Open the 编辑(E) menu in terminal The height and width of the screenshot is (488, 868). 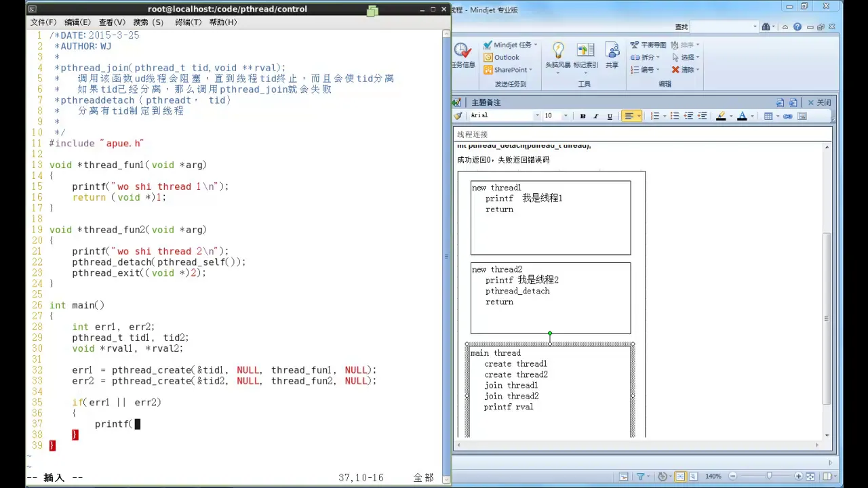(x=77, y=22)
